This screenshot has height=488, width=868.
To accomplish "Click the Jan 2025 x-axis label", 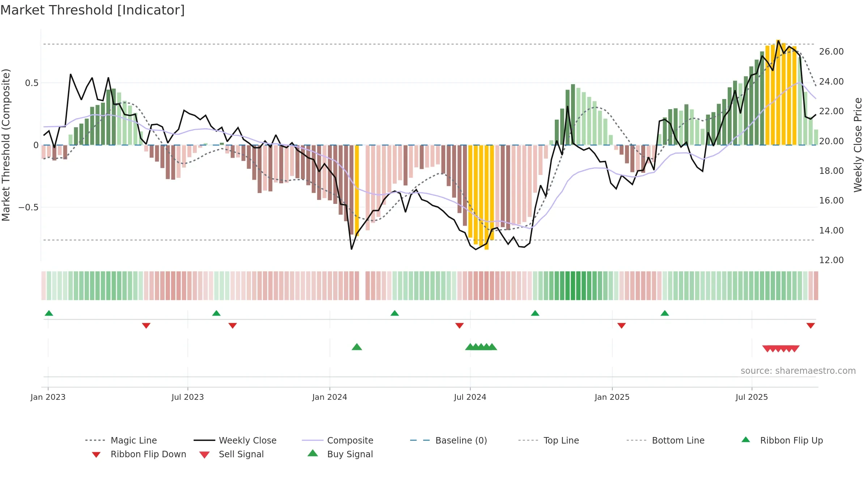I will pyautogui.click(x=612, y=397).
